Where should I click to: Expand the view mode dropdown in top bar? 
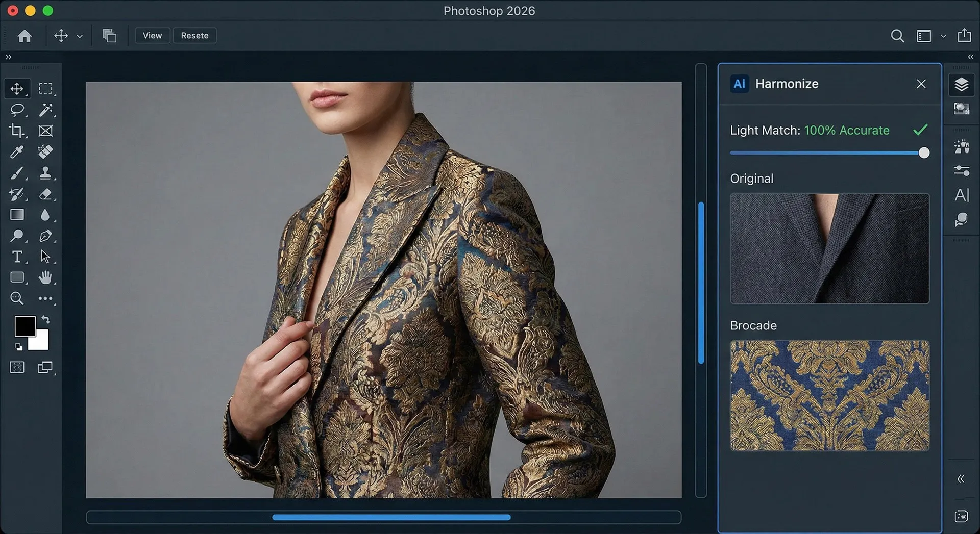[x=944, y=36]
